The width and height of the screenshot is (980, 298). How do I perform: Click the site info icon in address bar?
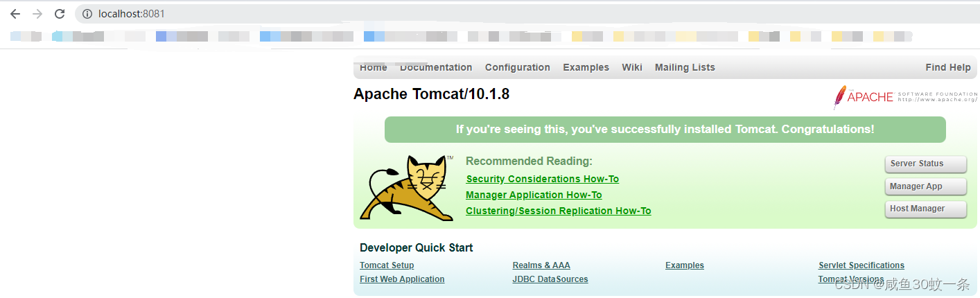pos(87,14)
